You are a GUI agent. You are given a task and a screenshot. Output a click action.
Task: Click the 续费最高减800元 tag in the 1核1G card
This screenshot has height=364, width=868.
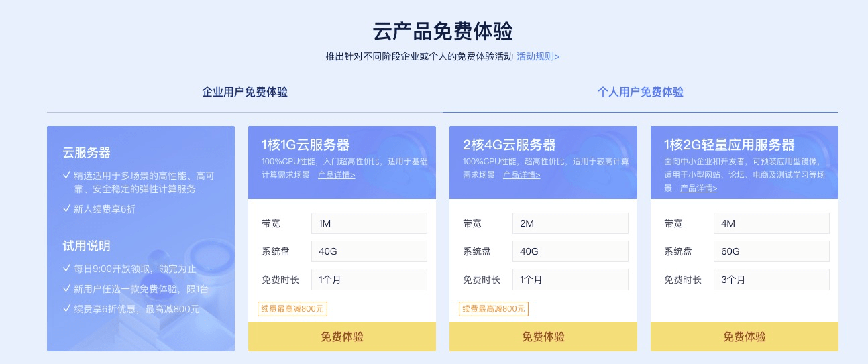click(x=292, y=309)
